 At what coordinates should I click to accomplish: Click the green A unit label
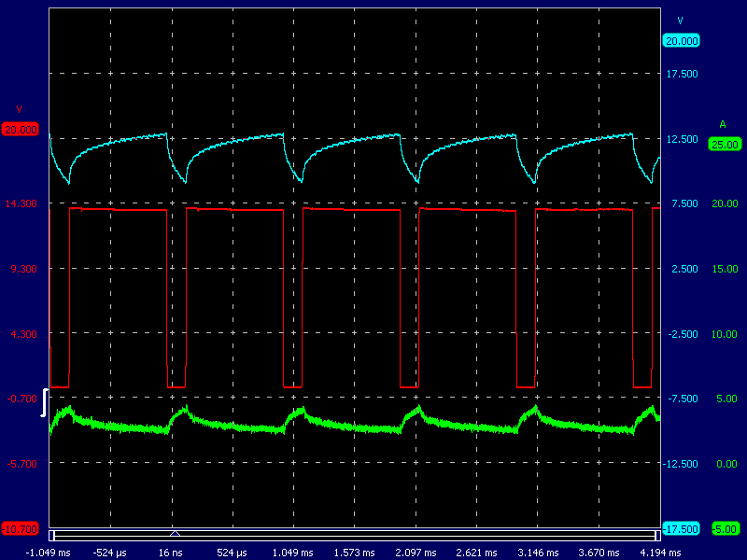tap(723, 123)
